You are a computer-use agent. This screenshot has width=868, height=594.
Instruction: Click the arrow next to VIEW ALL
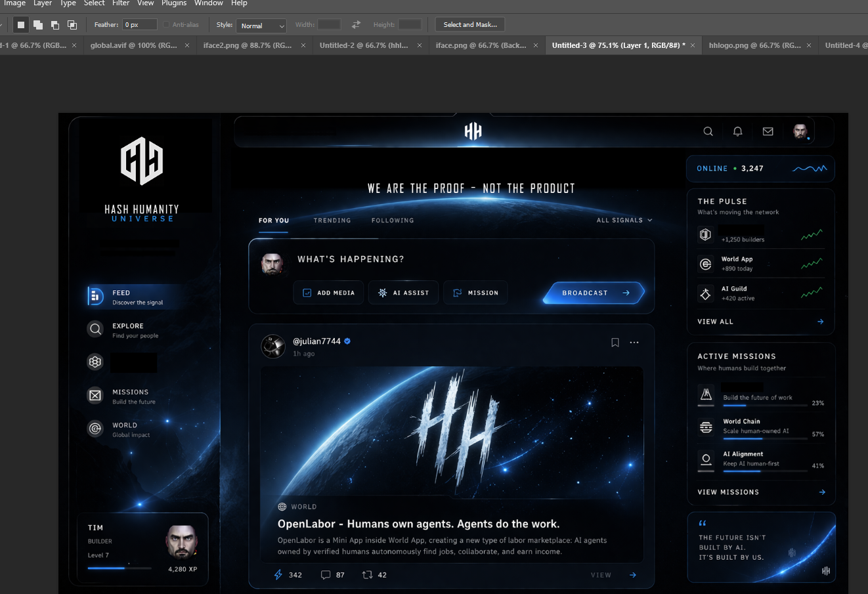(821, 322)
